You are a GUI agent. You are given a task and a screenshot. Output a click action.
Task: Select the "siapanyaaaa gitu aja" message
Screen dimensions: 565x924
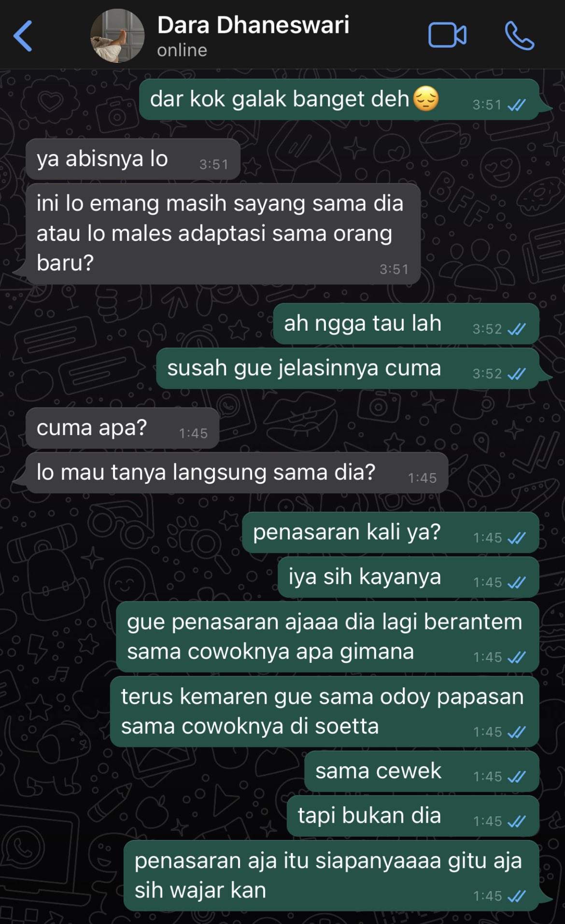331,876
